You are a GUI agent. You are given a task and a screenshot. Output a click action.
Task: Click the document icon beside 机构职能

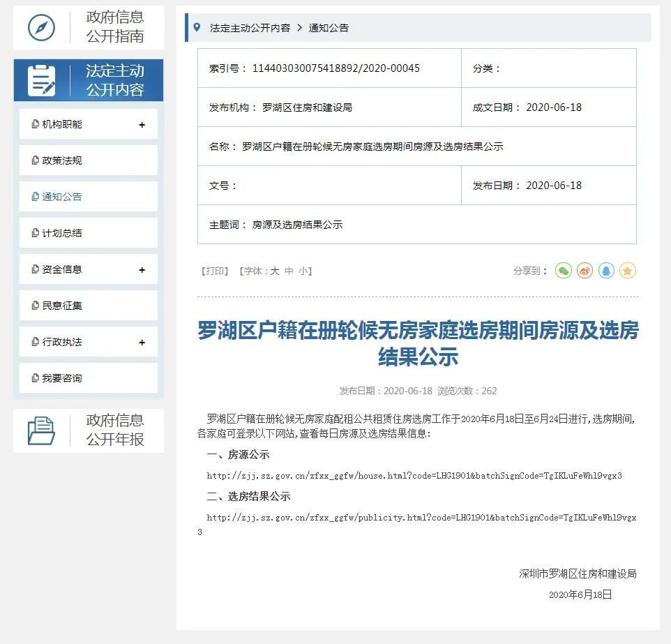click(35, 124)
